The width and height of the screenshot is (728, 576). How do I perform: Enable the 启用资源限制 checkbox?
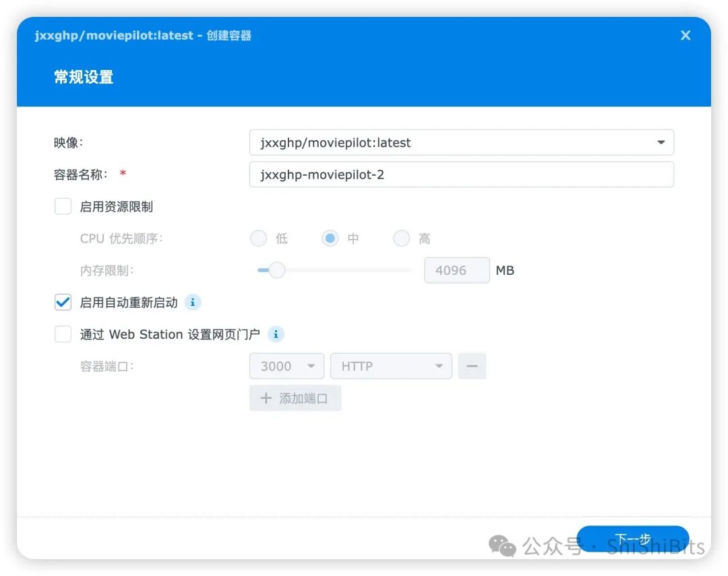point(63,206)
